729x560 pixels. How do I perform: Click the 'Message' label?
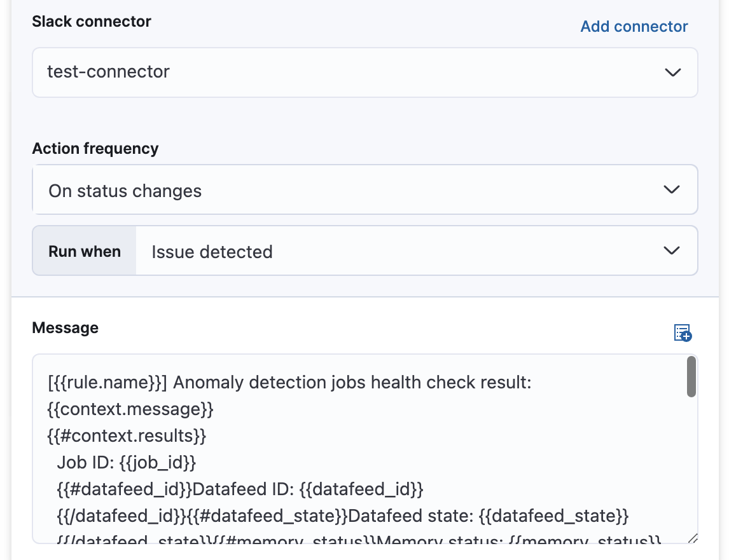click(65, 327)
